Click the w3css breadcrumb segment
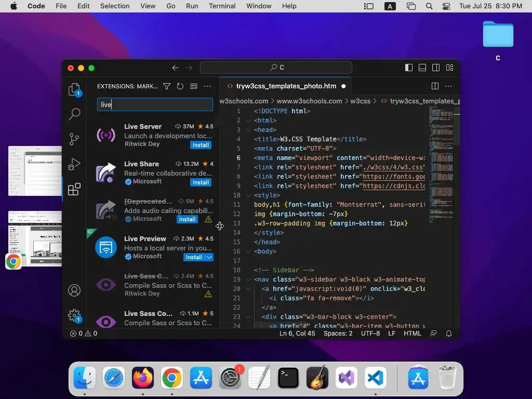 (x=361, y=101)
